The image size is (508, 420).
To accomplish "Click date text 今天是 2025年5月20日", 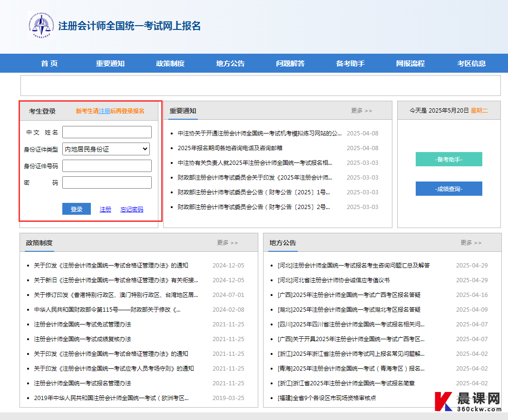I will 439,111.
